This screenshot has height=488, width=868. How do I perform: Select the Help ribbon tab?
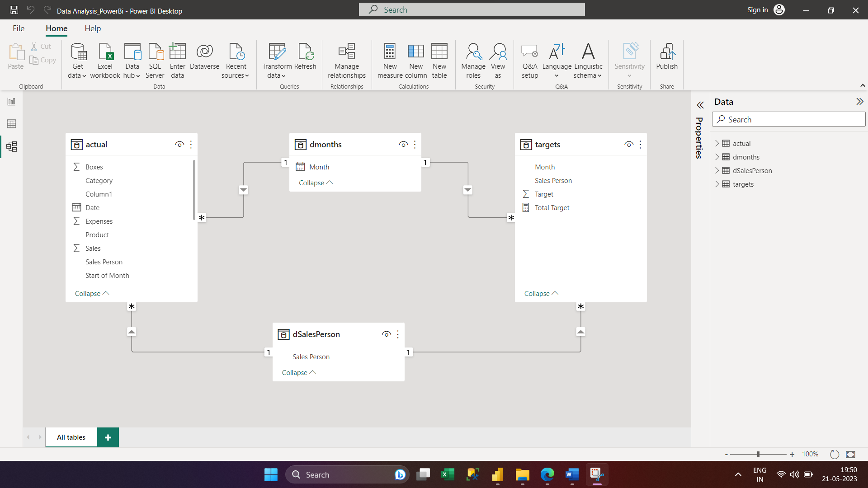pos(93,28)
